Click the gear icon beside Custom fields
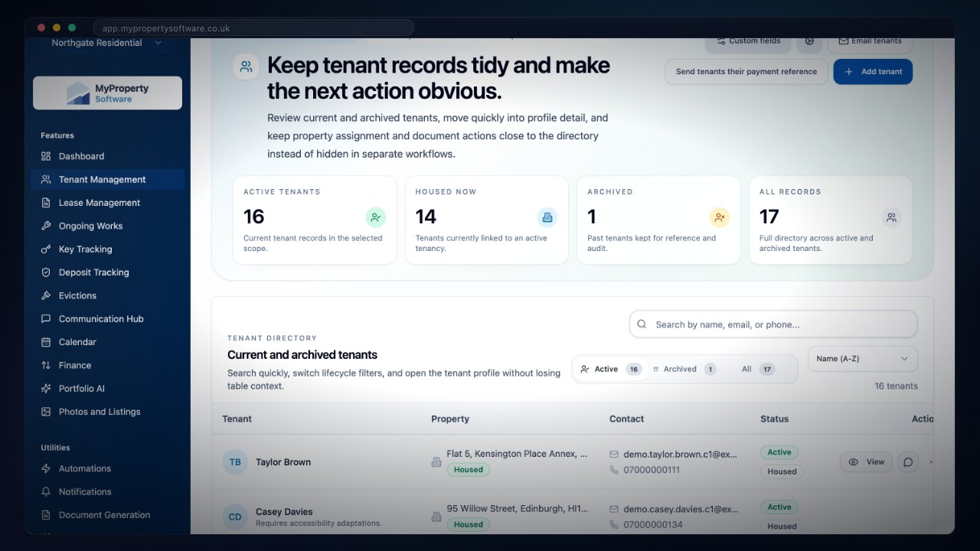The image size is (980, 551). pyautogui.click(x=809, y=41)
